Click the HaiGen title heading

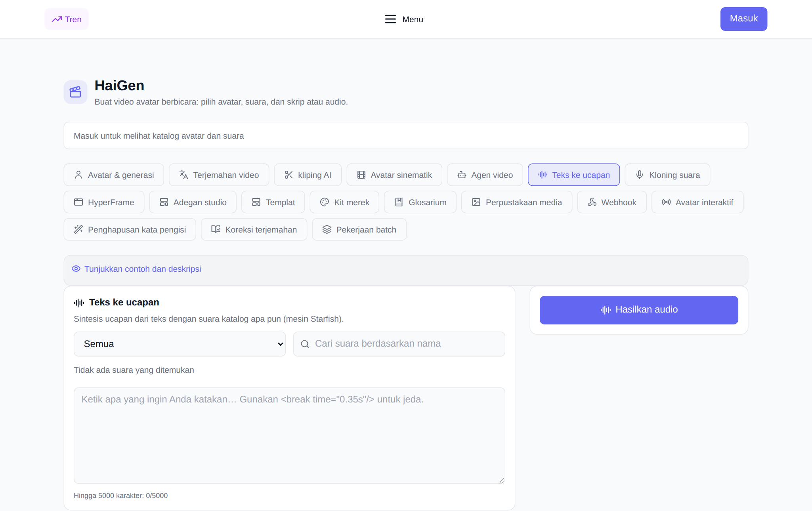[x=119, y=86]
